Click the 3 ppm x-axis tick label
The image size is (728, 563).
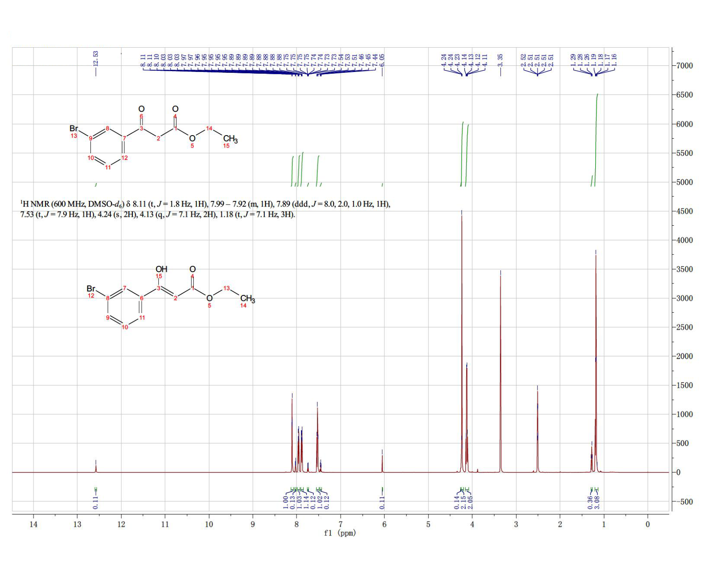(x=516, y=524)
